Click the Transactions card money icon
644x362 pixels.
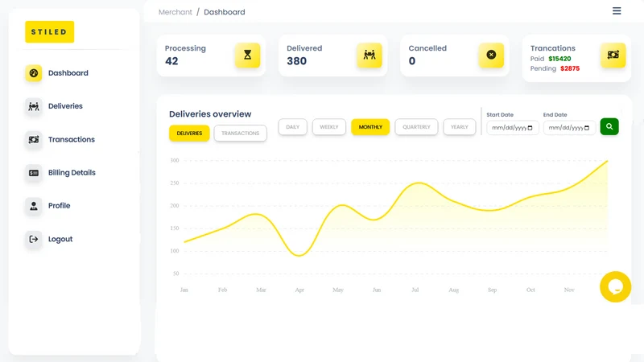[613, 55]
